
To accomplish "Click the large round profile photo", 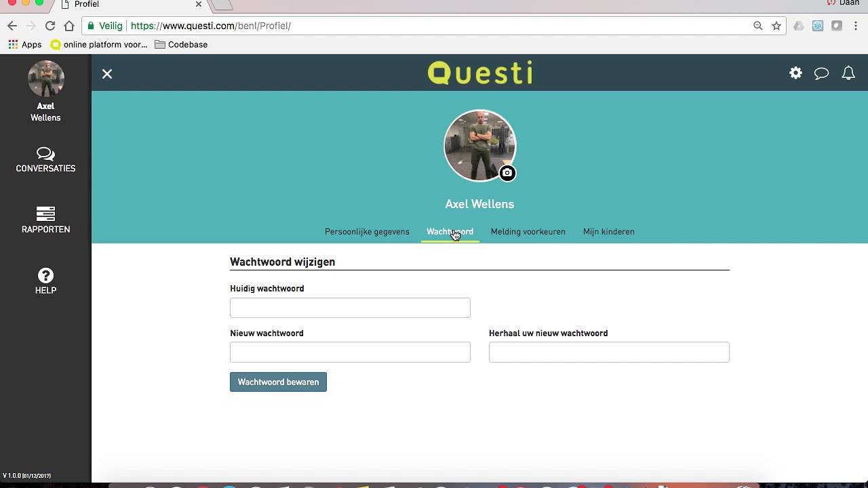I will coord(480,146).
